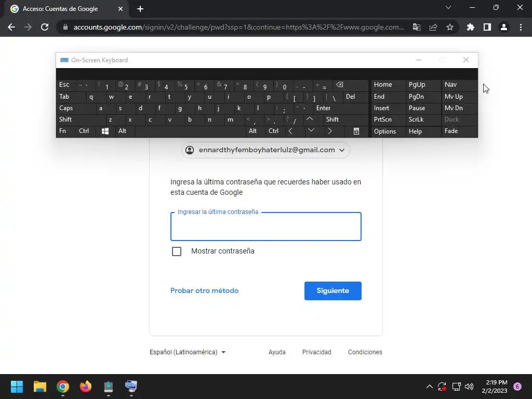Open the Español (Latinoamérica) language dropdown

[188, 352]
